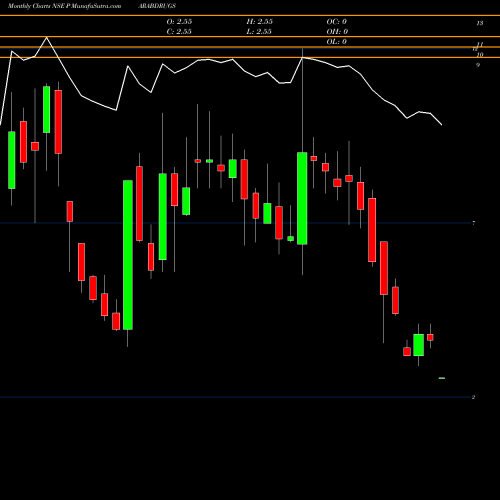Click the 'OL: 0' indicator text

point(337,42)
